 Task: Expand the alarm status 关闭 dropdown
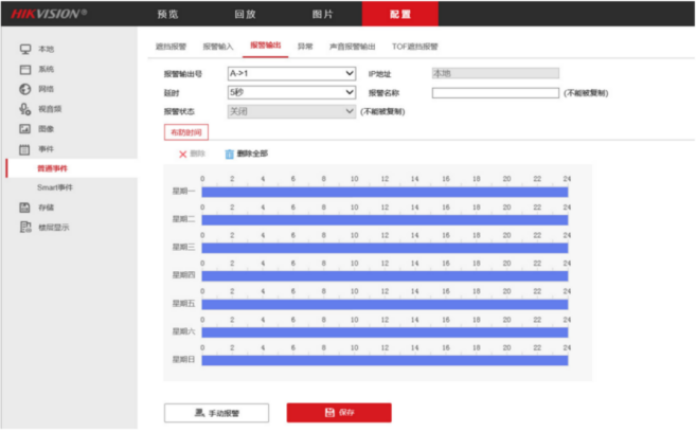tap(292, 112)
